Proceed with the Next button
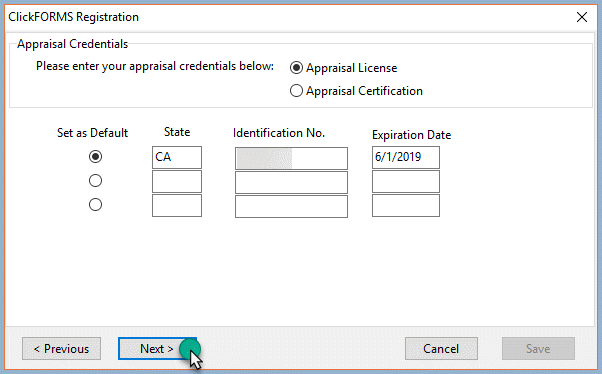Screen dimensions: 602x374 (x=157, y=349)
